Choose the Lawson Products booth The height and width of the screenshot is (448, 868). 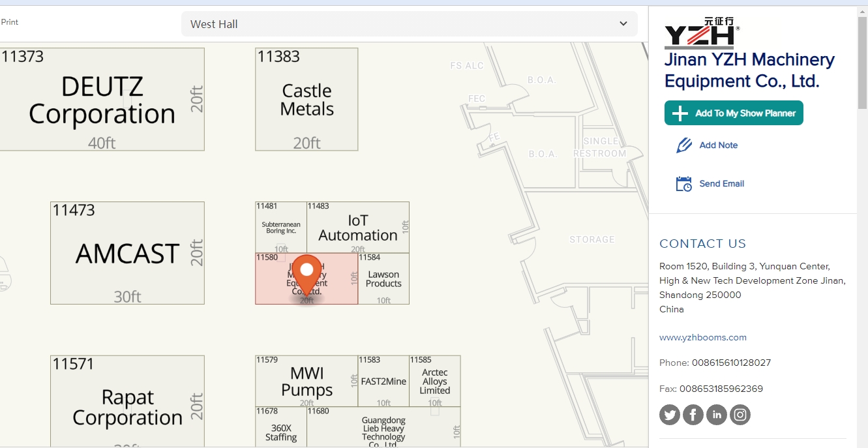click(x=383, y=279)
